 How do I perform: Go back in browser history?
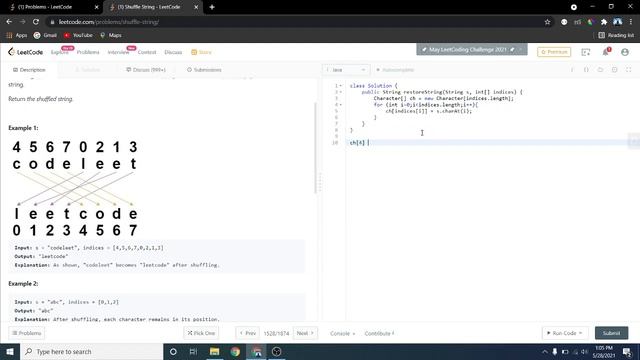pos(9,22)
